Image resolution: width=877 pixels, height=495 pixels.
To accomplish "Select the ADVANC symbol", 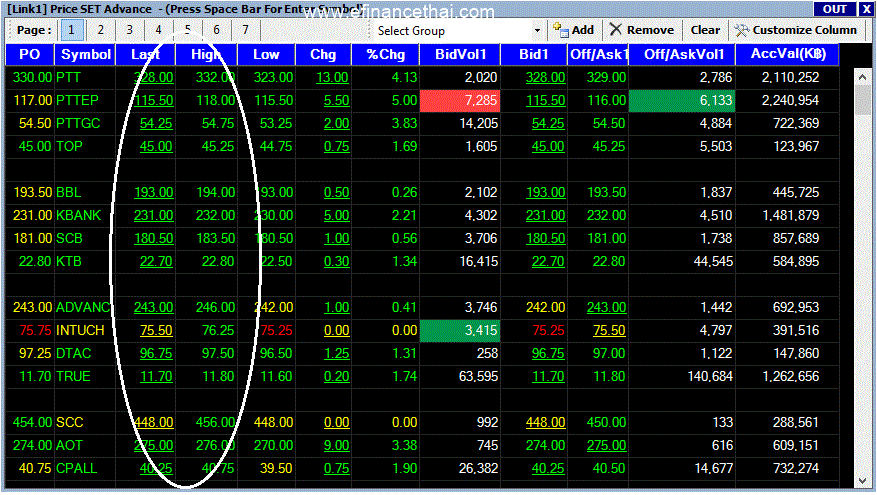I will pos(83,307).
